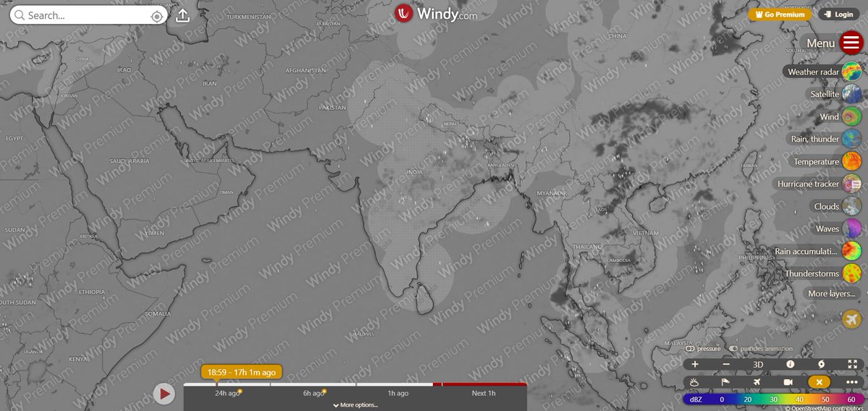Expand More options below the timeline

click(x=355, y=405)
